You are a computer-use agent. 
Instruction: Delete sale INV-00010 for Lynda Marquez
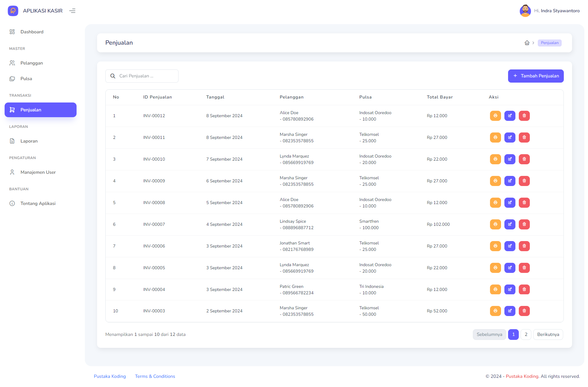[x=524, y=159]
